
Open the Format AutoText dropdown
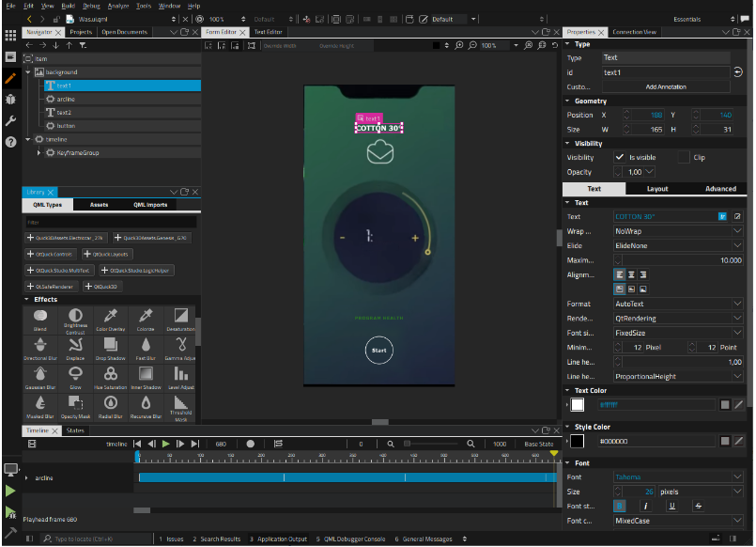(x=678, y=304)
